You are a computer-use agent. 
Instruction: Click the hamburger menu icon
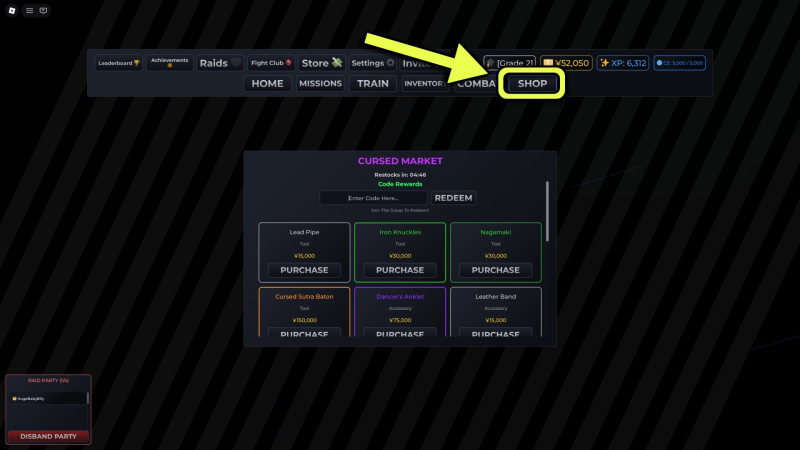point(29,11)
